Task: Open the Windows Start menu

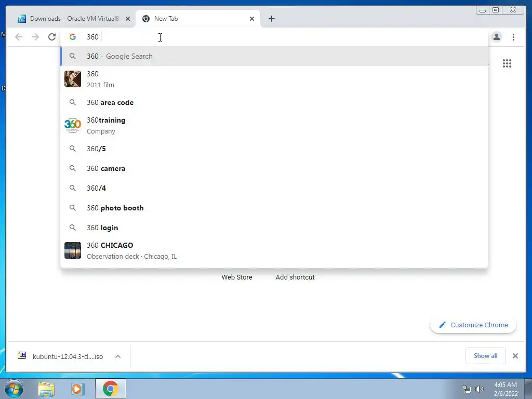Action: [x=14, y=389]
